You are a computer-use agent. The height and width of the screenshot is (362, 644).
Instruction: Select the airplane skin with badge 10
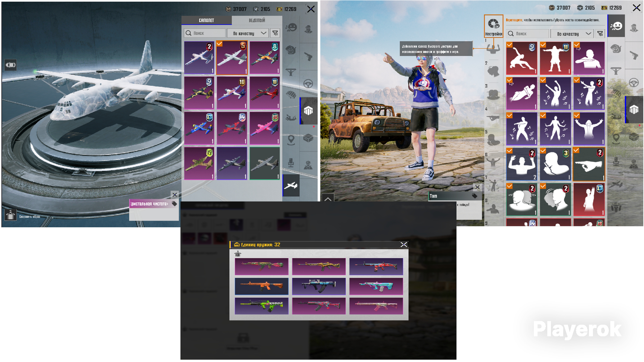coord(232,93)
